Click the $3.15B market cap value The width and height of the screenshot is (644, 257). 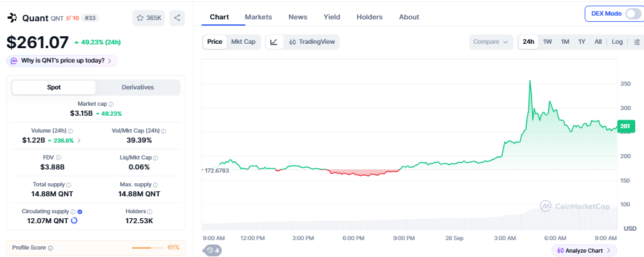click(x=81, y=113)
